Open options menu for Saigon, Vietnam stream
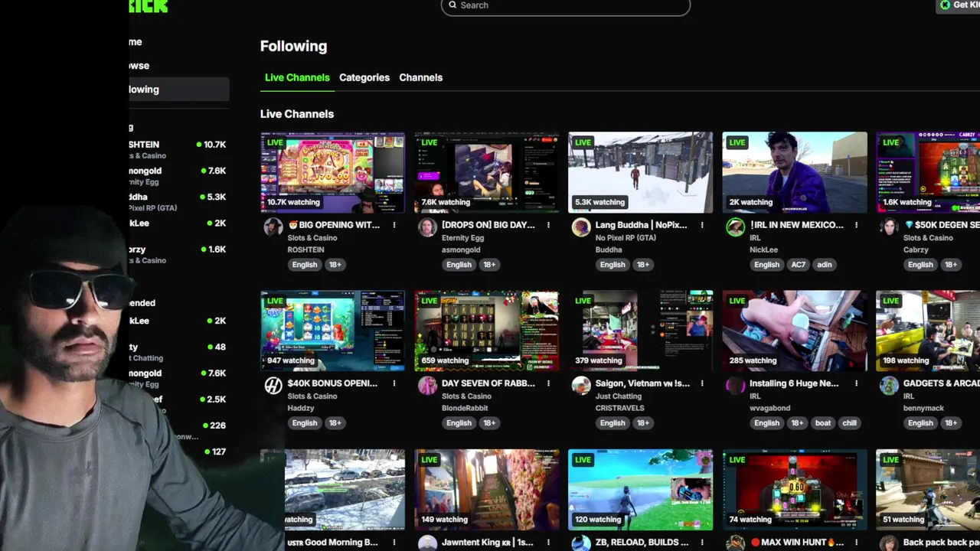 [702, 383]
